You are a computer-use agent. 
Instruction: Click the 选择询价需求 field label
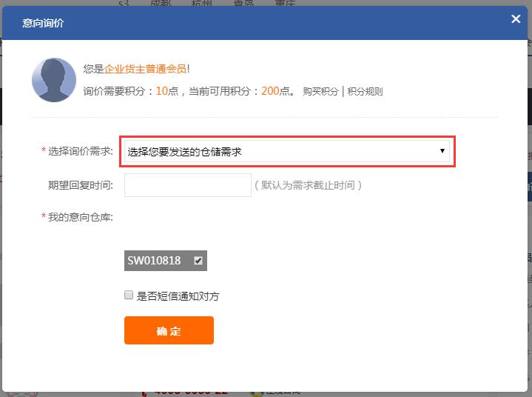pyautogui.click(x=80, y=151)
